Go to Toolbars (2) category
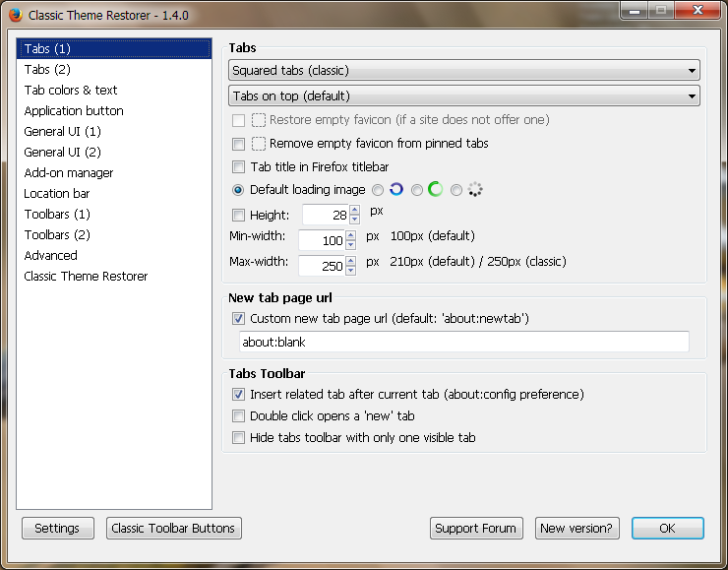728x570 pixels. coord(114,235)
